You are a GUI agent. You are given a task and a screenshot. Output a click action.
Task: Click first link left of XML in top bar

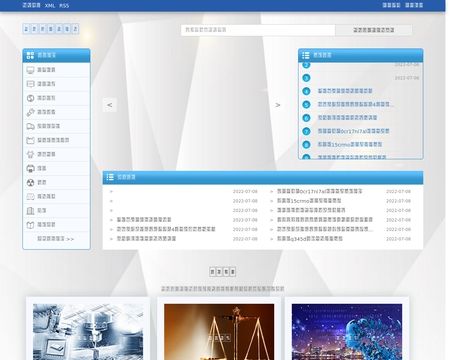pyautogui.click(x=31, y=5)
